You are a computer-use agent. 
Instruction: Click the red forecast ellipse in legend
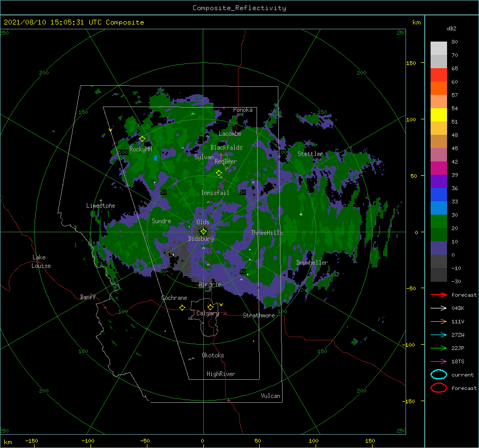439,388
